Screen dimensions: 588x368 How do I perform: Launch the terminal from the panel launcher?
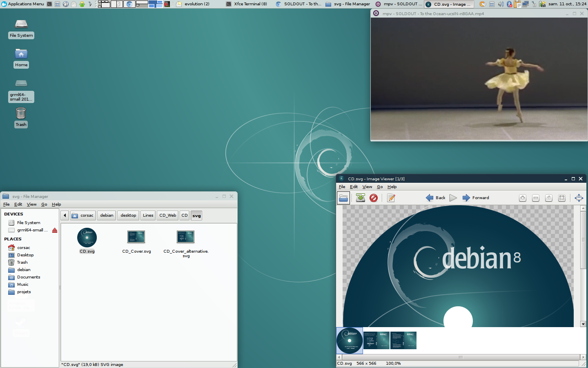[x=49, y=4]
